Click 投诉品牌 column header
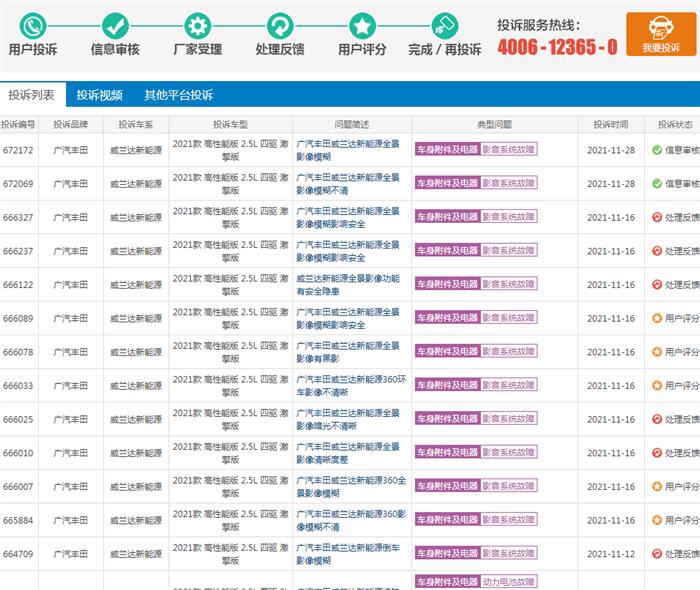The width and height of the screenshot is (700, 590). pyautogui.click(x=71, y=125)
